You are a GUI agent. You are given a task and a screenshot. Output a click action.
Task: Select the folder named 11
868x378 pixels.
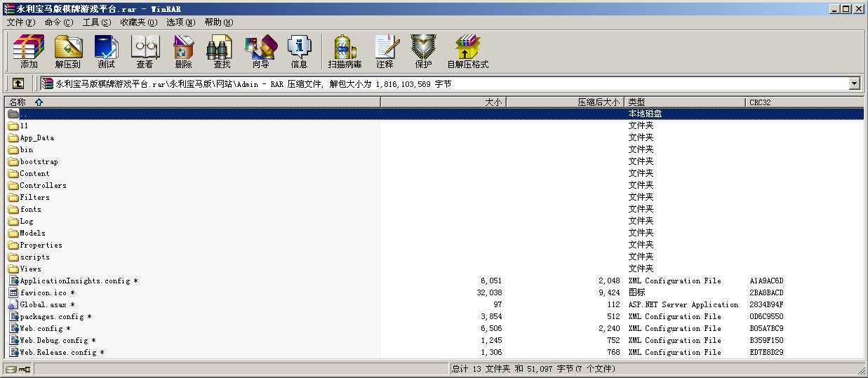click(434, 126)
